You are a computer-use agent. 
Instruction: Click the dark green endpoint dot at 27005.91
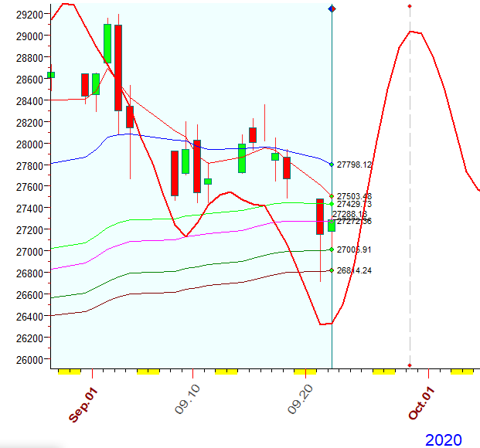coord(332,249)
